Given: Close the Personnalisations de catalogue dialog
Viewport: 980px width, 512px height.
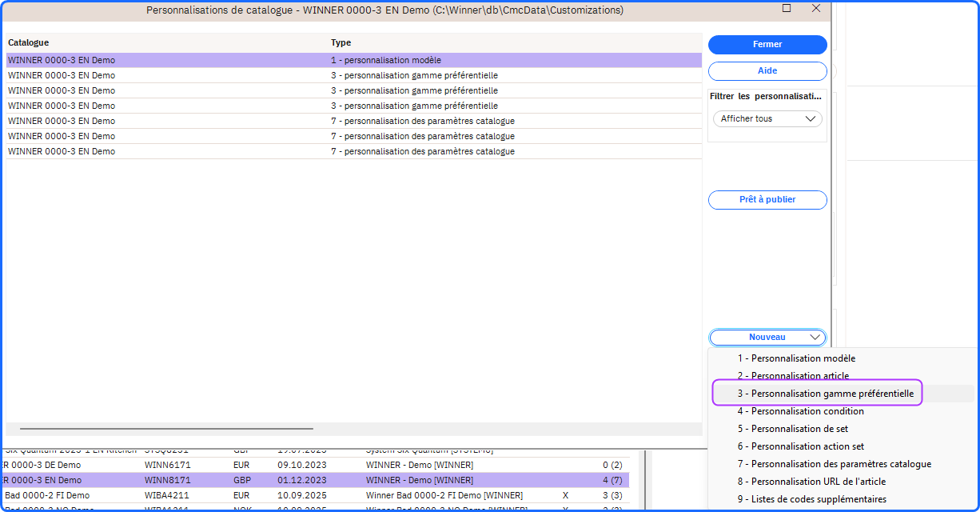Looking at the screenshot, I should (x=816, y=8).
